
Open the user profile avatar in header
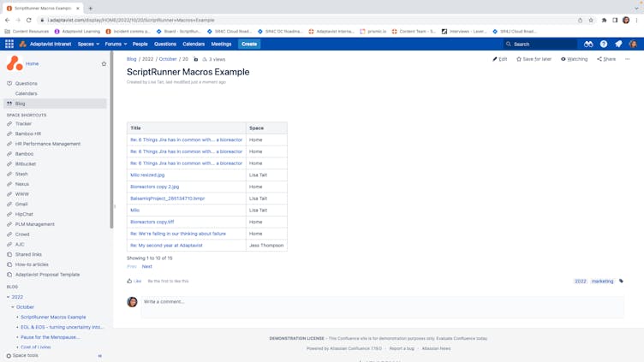(x=633, y=44)
